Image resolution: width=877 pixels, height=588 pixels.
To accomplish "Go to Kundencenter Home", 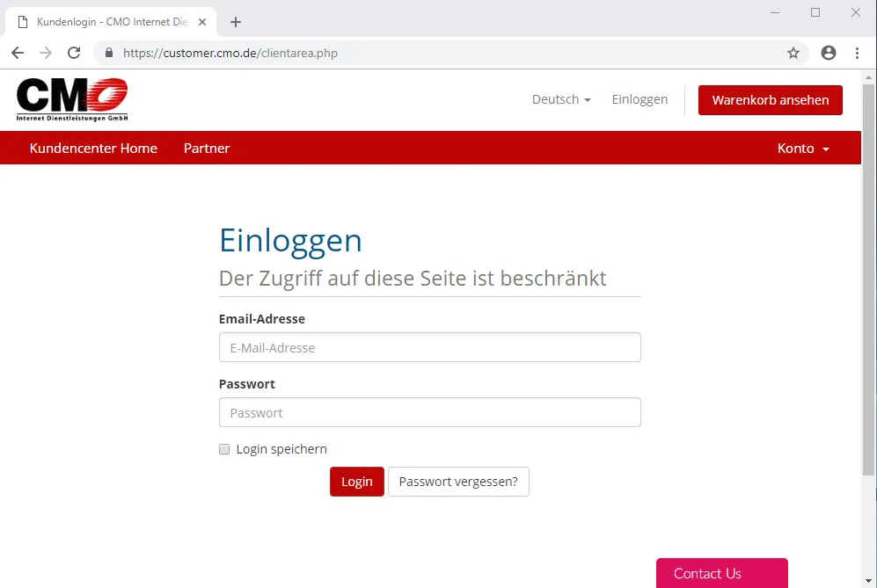I will pyautogui.click(x=93, y=149).
